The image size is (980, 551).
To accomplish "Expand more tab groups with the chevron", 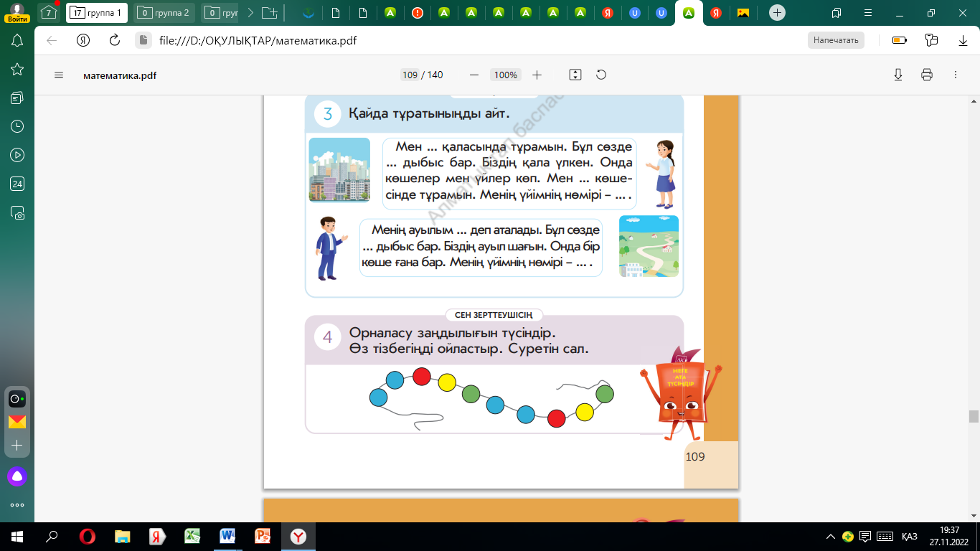I will (x=250, y=13).
